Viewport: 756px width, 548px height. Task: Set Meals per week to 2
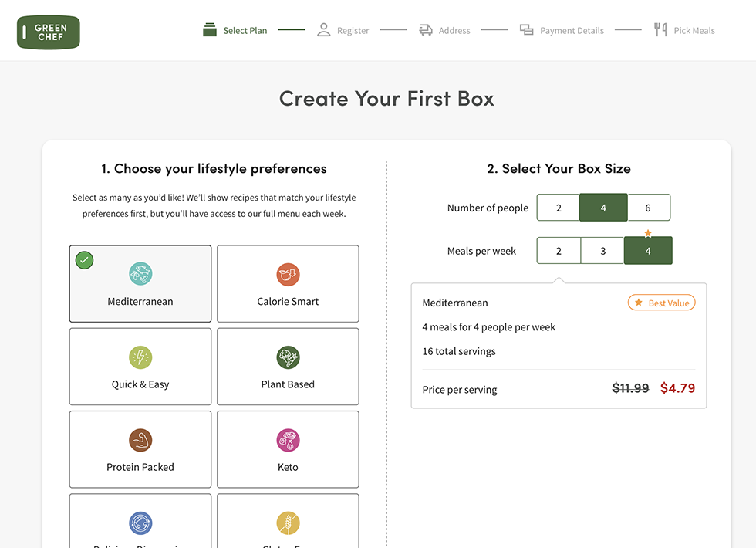tap(559, 251)
